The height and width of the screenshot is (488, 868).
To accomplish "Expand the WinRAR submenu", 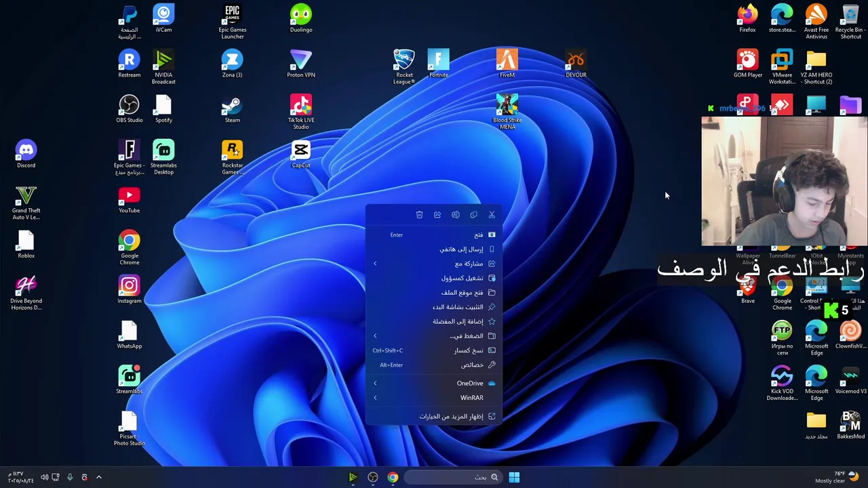I will (x=434, y=398).
